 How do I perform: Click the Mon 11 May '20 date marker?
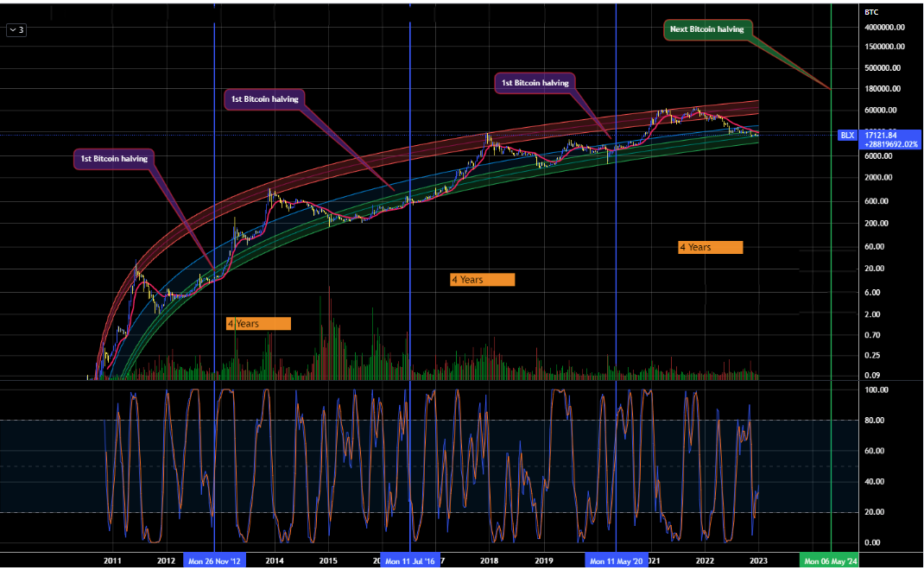point(615,561)
